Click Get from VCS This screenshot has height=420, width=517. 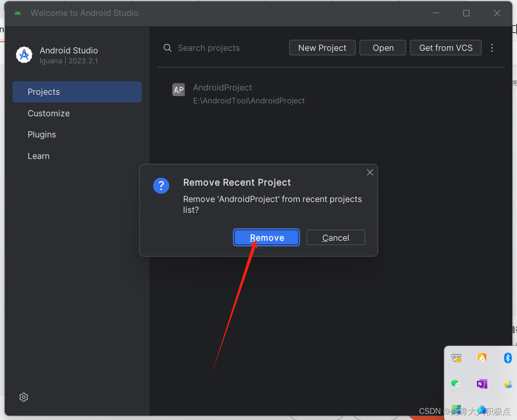(x=446, y=48)
